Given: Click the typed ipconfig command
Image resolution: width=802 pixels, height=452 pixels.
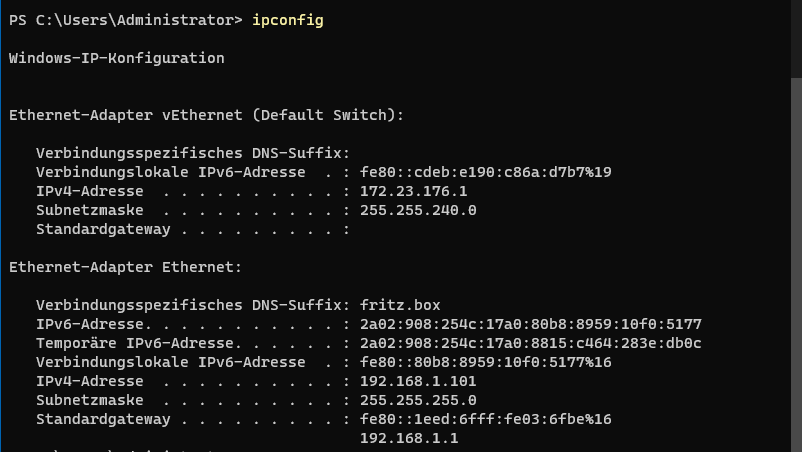Looking at the screenshot, I should pos(287,20).
